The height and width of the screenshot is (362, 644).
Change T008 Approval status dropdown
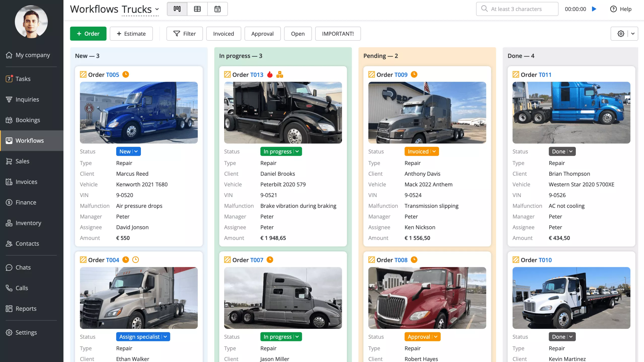click(422, 337)
